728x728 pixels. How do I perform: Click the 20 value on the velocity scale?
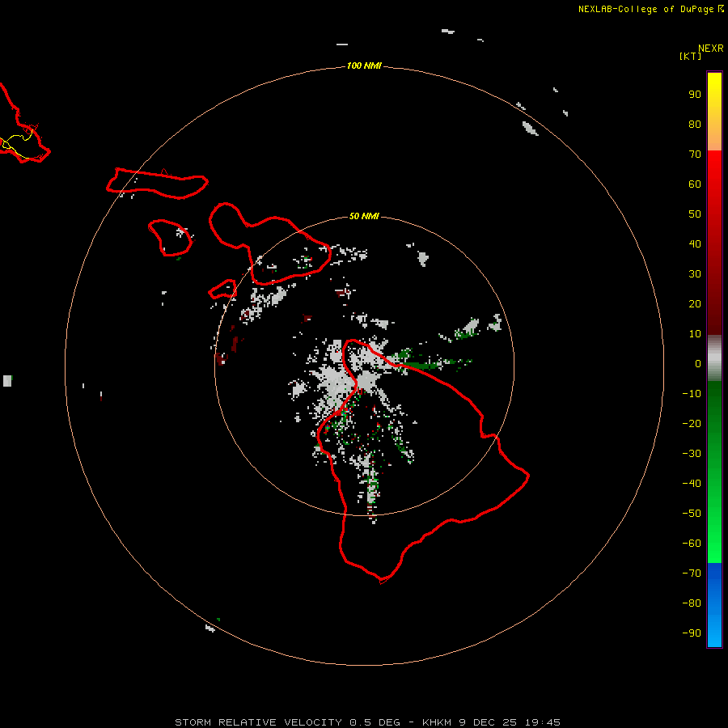click(x=695, y=304)
